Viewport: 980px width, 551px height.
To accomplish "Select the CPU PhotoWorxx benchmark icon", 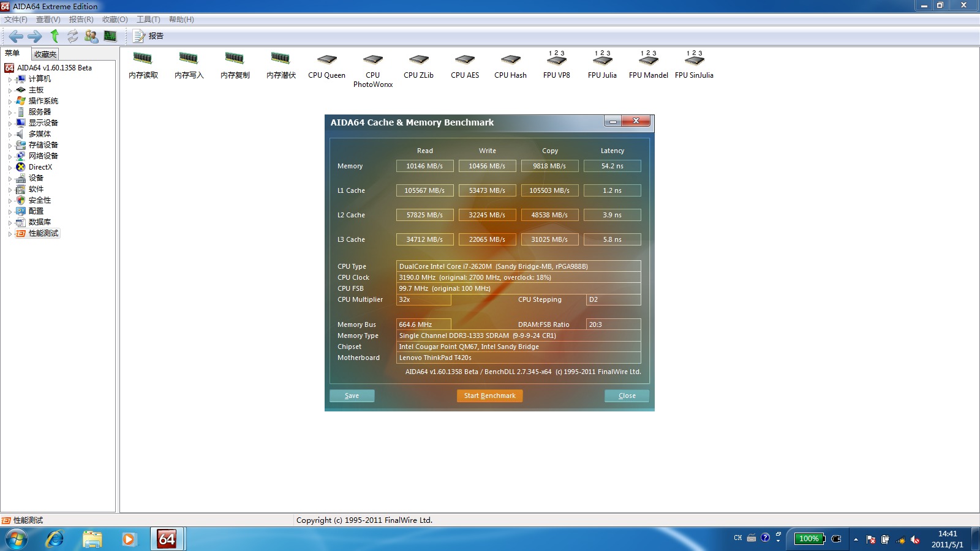I will [x=372, y=70].
